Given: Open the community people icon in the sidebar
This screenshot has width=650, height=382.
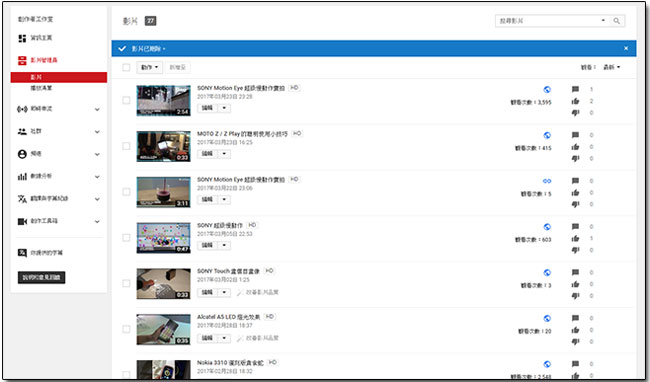Looking at the screenshot, I should coord(22,131).
